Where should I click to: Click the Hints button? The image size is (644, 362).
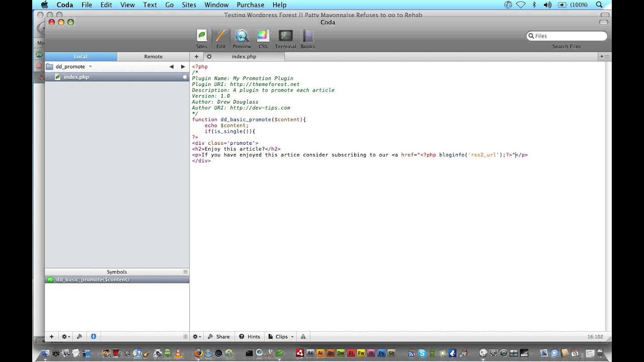250,336
